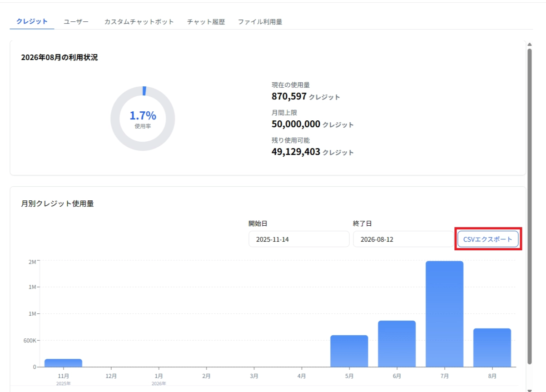The image size is (546, 392).
Task: Select the 5月 bar in the chart
Action: (x=349, y=351)
